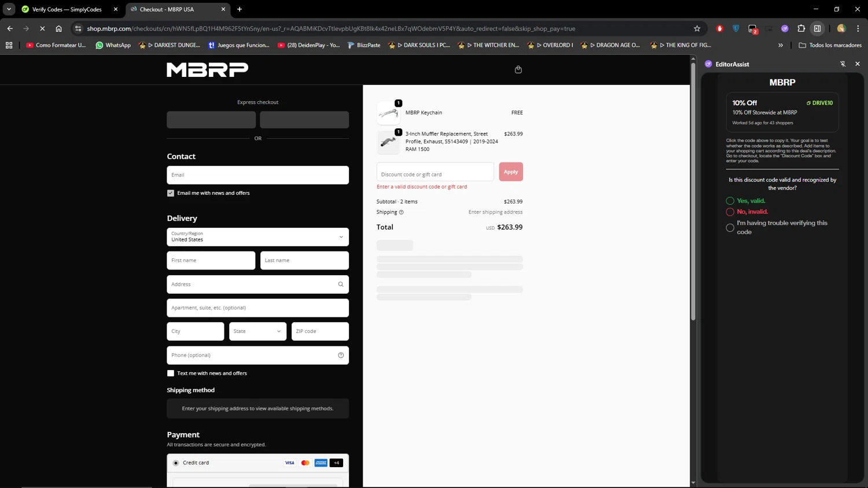The width and height of the screenshot is (868, 488).
Task: Click the +4 more cards badge
Action: point(336,463)
